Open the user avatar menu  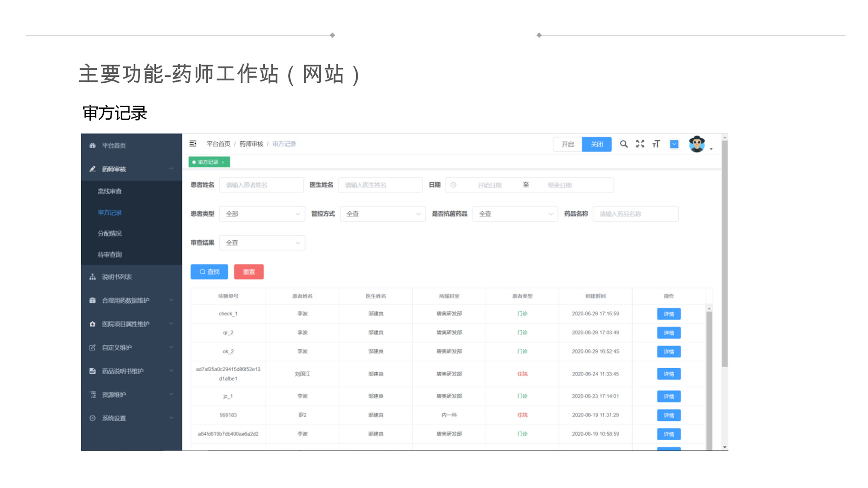point(697,144)
